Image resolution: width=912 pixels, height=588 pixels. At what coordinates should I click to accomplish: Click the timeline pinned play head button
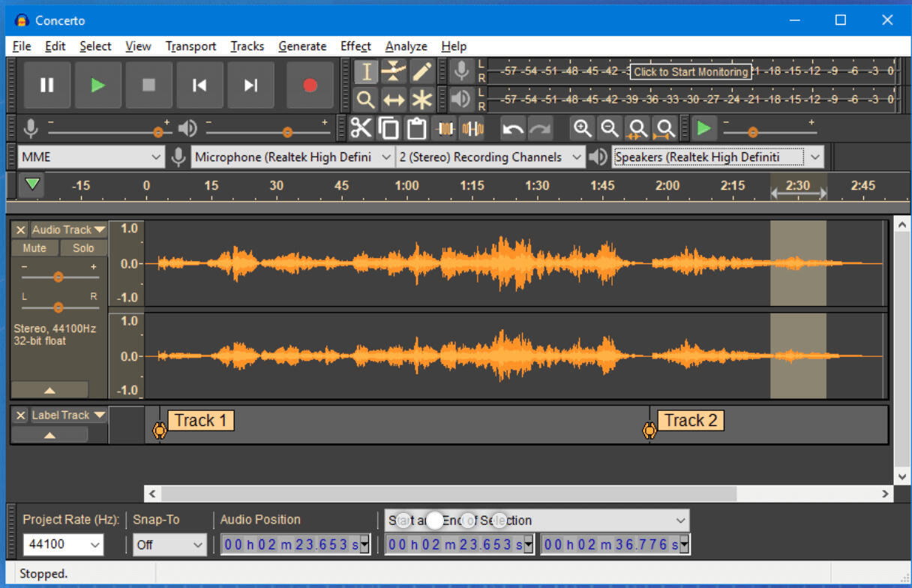click(32, 184)
